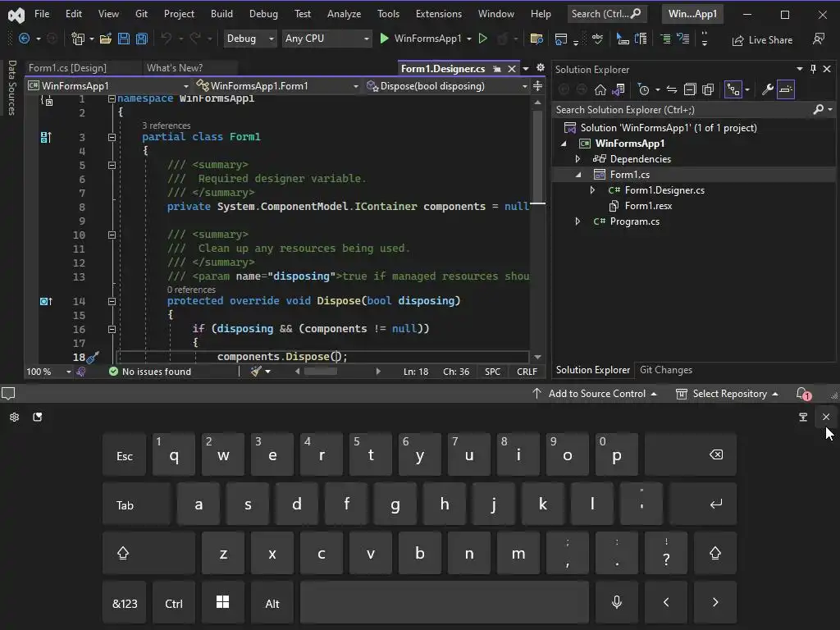Click Add to Source Control in status bar
This screenshot has width=840, height=630.
[596, 394]
